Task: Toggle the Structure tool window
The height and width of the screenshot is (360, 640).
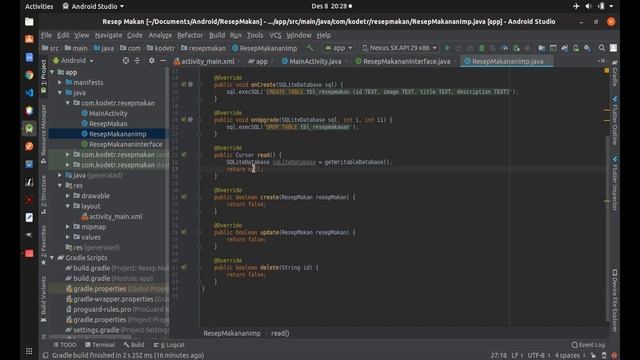Action: click(x=44, y=196)
